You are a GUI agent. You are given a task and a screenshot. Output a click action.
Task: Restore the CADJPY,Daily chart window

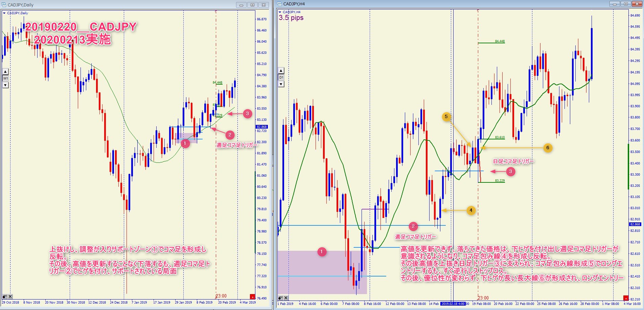click(252, 5)
